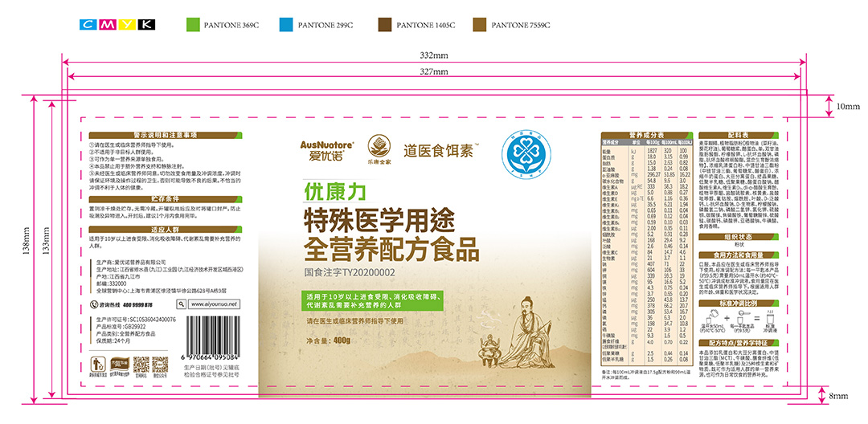Click the shelf life 保质期:24个月 line

[113, 341]
